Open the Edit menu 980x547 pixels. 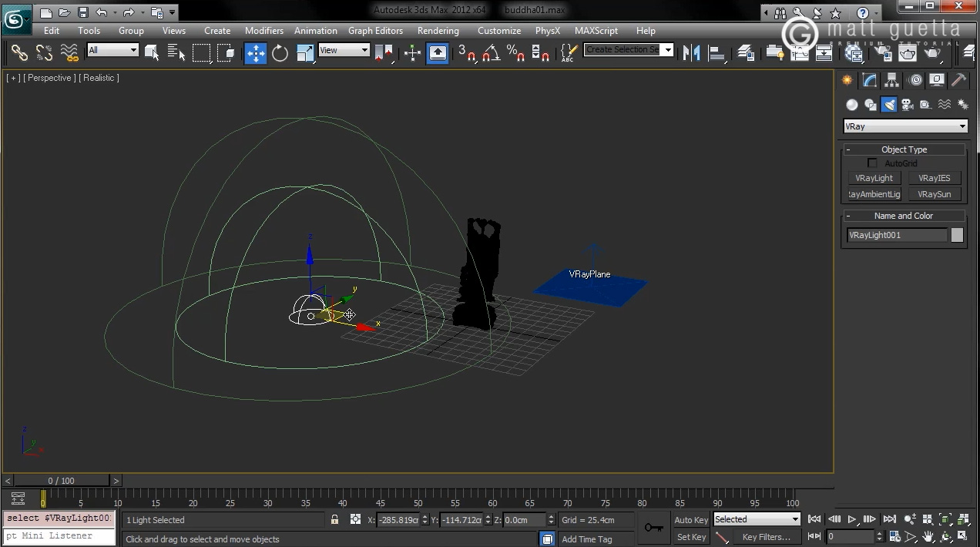(52, 31)
